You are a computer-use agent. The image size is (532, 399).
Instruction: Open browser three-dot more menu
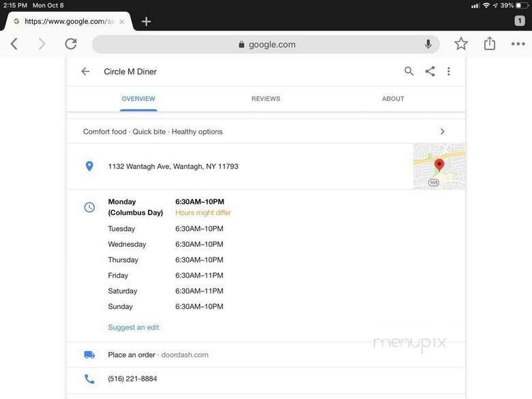pyautogui.click(x=518, y=44)
